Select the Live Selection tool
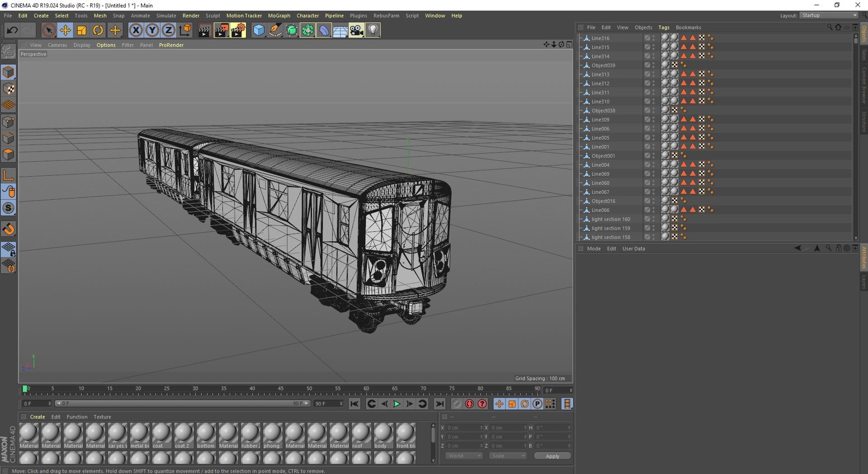Image resolution: width=868 pixels, height=474 pixels. 49,30
